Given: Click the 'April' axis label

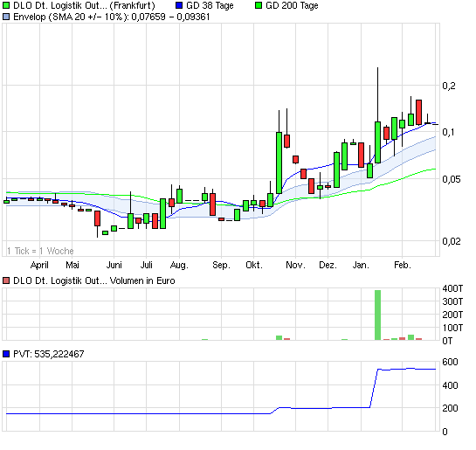Looking at the screenshot, I should [39, 265].
